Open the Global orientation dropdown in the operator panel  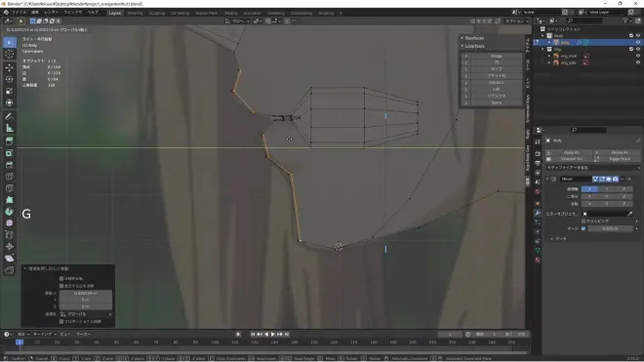point(86,314)
